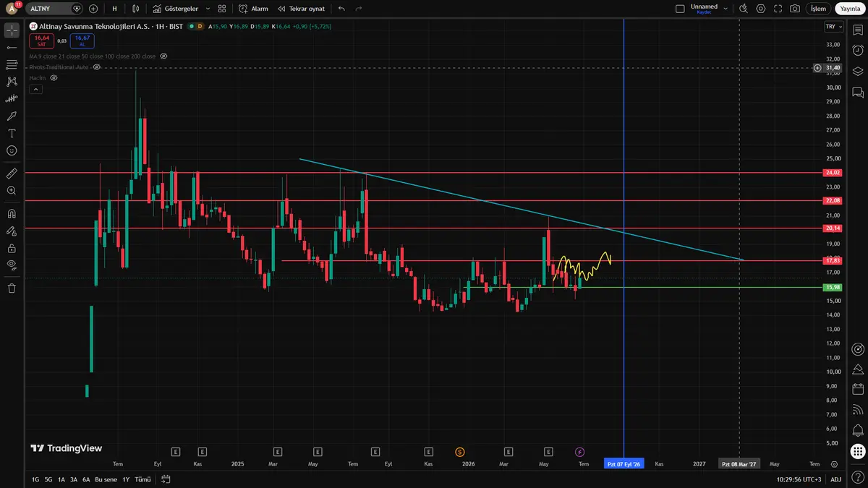
Task: Toggle ADJ price adjustment
Action: coord(835,479)
